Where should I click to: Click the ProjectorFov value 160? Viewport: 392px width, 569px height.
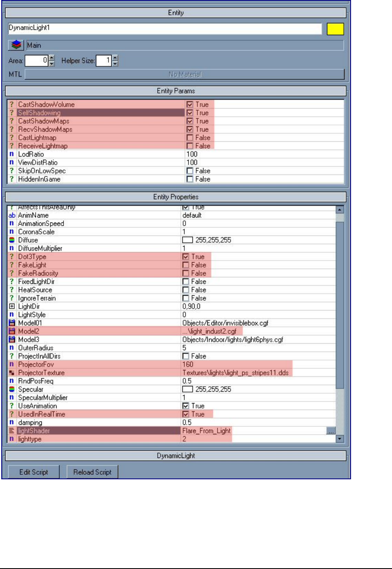coord(188,364)
